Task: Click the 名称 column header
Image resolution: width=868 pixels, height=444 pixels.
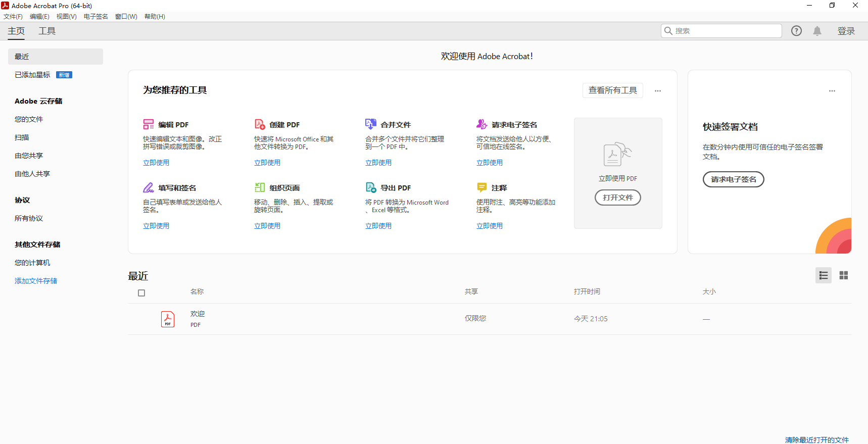Action: point(197,291)
